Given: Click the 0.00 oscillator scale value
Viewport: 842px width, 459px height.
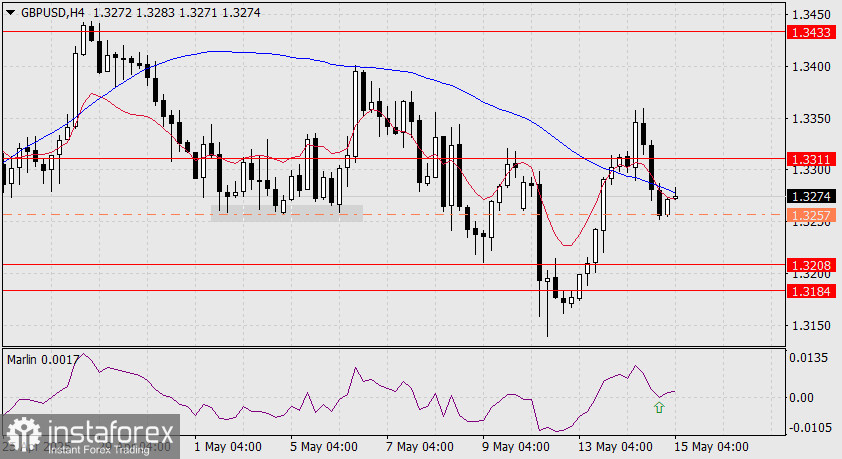Looking at the screenshot, I should [802, 398].
